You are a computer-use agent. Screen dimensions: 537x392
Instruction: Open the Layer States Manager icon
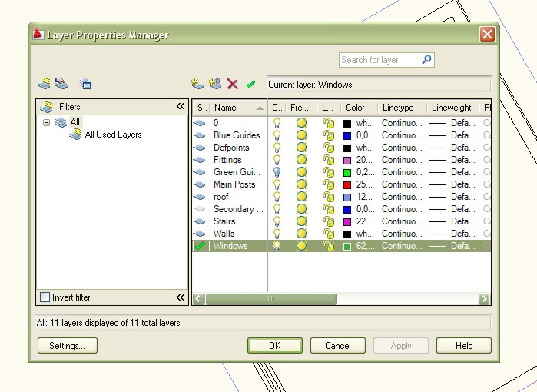coord(85,84)
